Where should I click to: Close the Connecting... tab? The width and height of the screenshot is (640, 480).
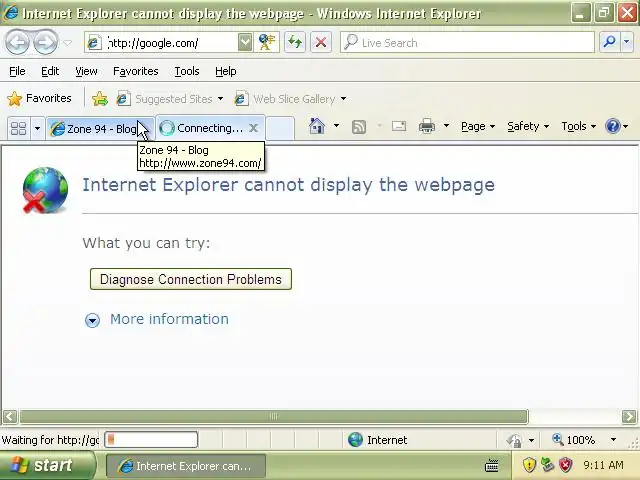253,128
